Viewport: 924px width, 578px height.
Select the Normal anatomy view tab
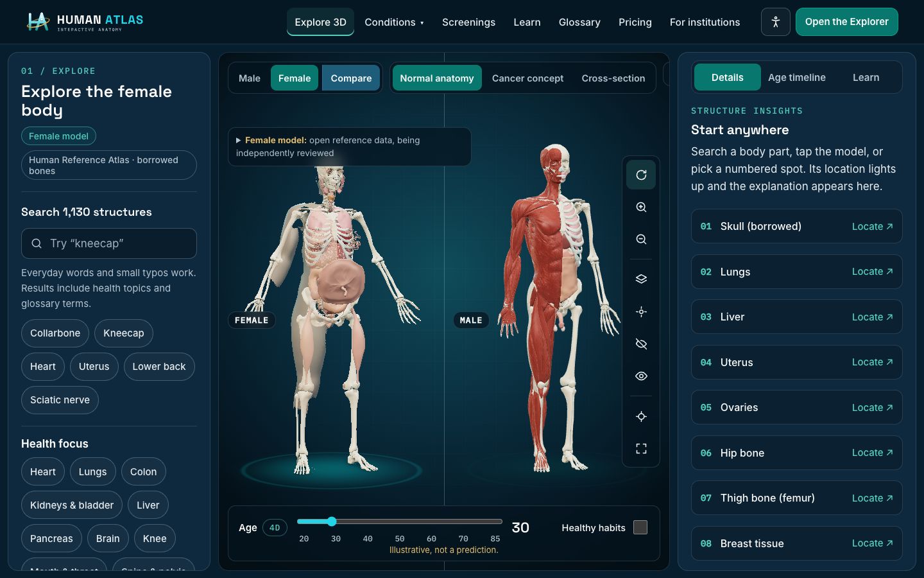point(437,78)
